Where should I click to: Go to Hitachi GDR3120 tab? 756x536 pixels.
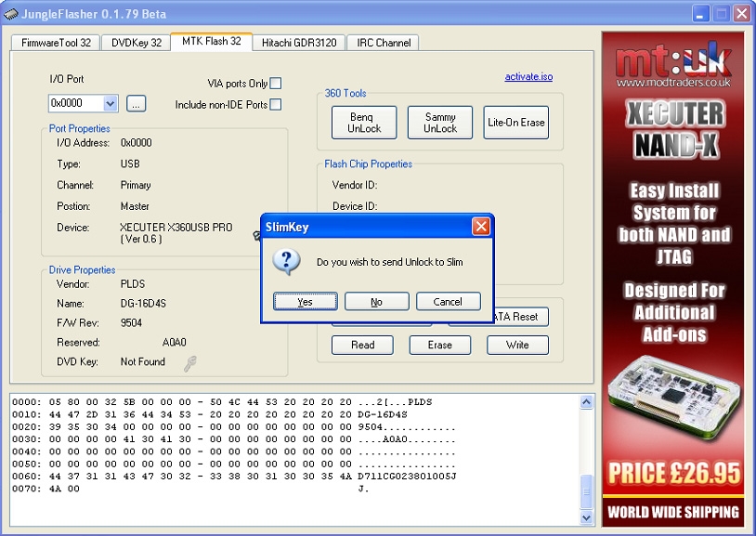(x=299, y=43)
